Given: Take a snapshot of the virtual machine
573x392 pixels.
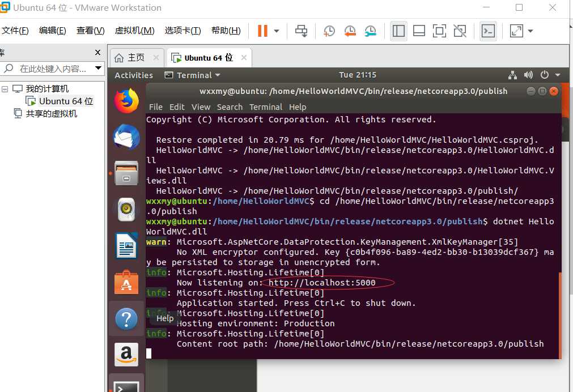Looking at the screenshot, I should (x=329, y=31).
